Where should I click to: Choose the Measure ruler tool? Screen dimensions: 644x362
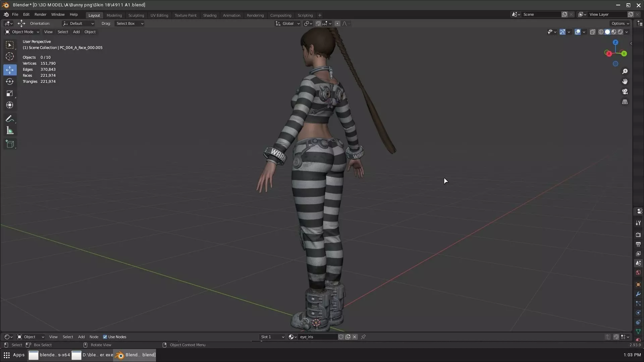[10, 131]
